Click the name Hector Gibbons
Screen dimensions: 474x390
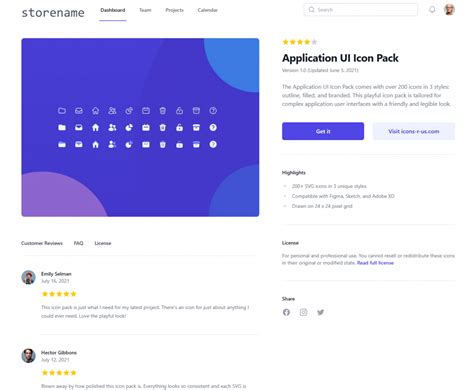click(x=59, y=353)
